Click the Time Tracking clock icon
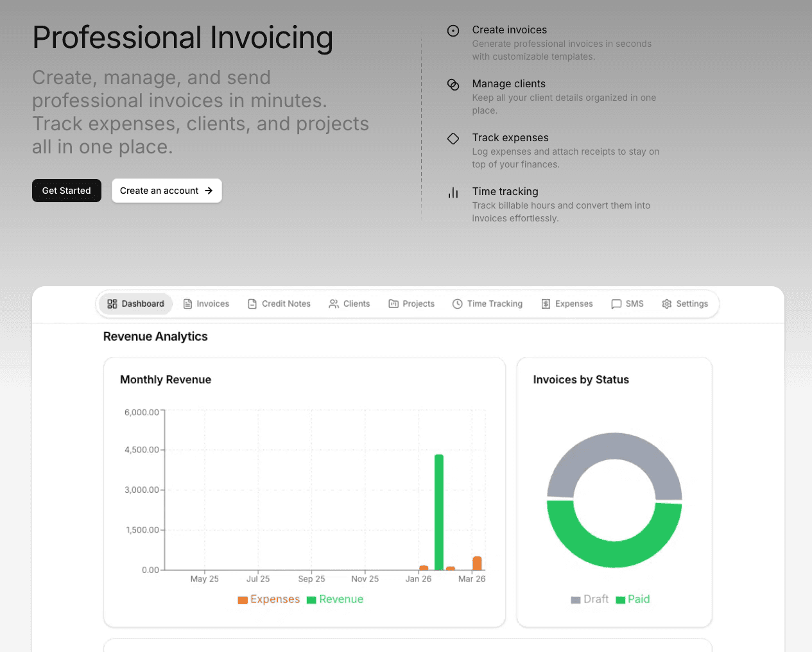Screen dimensions: 812x652 458,304
